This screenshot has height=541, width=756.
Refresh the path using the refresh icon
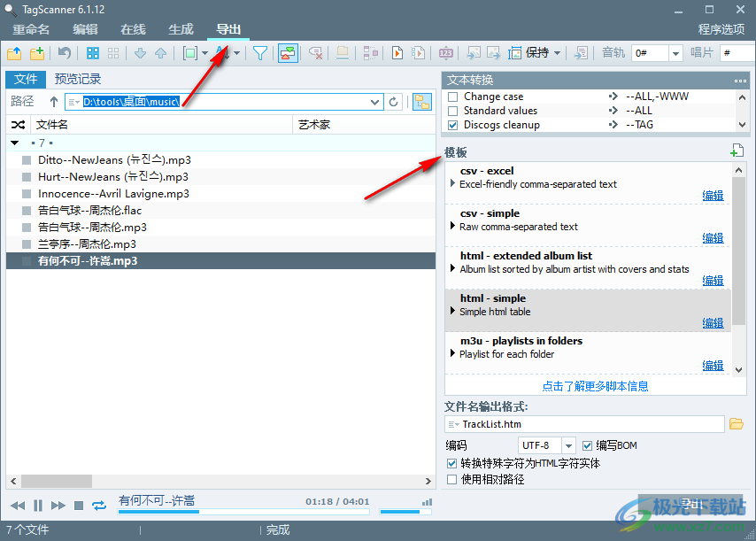pyautogui.click(x=393, y=101)
